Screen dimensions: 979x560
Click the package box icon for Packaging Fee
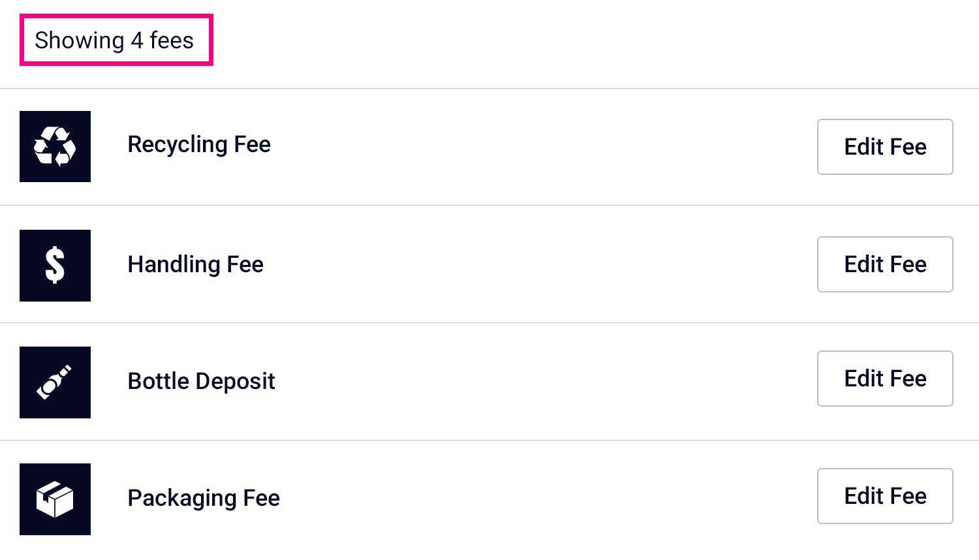(55, 499)
